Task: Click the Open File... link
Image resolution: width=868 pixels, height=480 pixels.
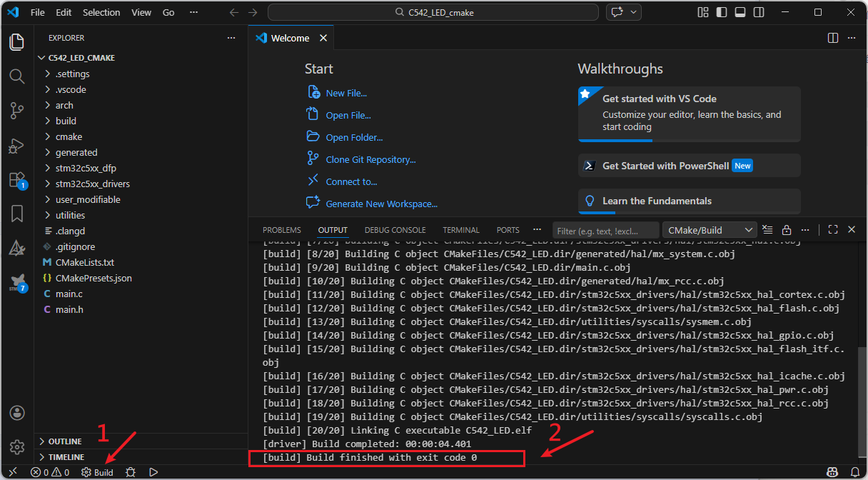Action: click(x=348, y=115)
